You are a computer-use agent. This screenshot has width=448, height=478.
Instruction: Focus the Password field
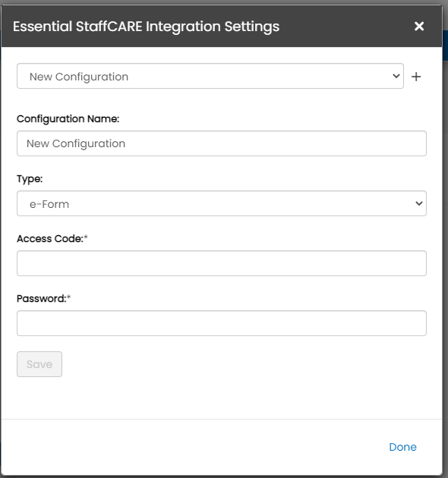tap(222, 323)
